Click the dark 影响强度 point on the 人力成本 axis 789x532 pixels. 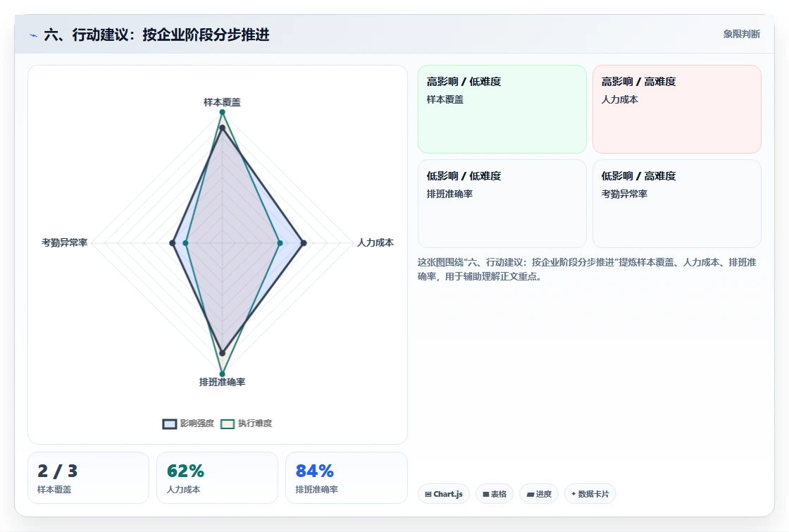coord(304,243)
